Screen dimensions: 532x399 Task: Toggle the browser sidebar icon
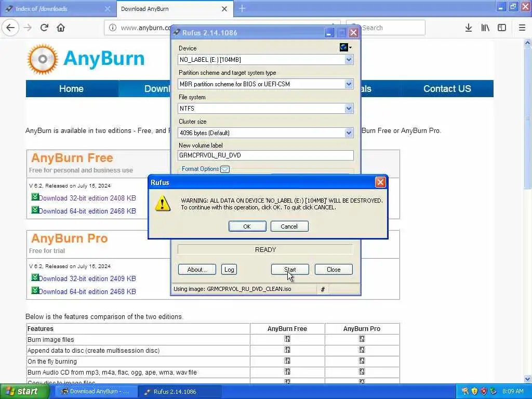pos(502,28)
